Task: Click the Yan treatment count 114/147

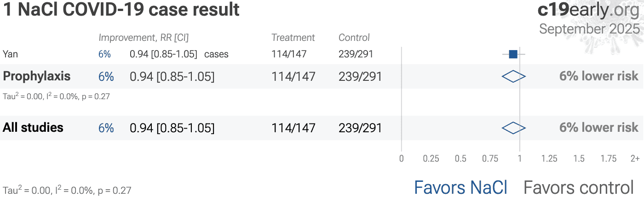Action: point(289,54)
